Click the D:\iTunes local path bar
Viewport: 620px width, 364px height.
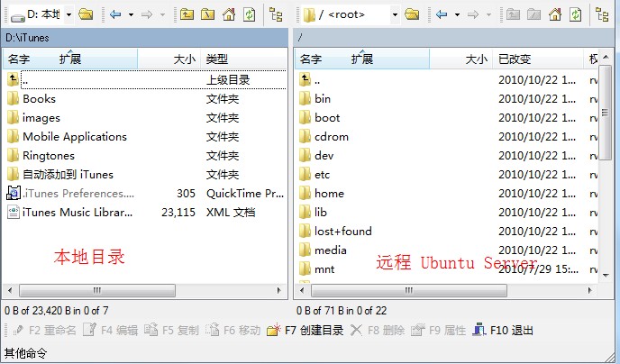click(x=145, y=38)
